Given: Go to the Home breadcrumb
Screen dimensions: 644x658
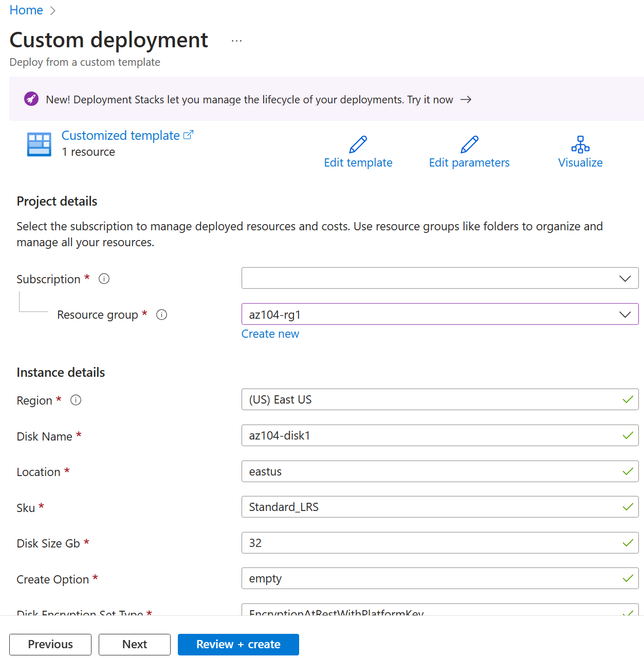Looking at the screenshot, I should pyautogui.click(x=26, y=10).
